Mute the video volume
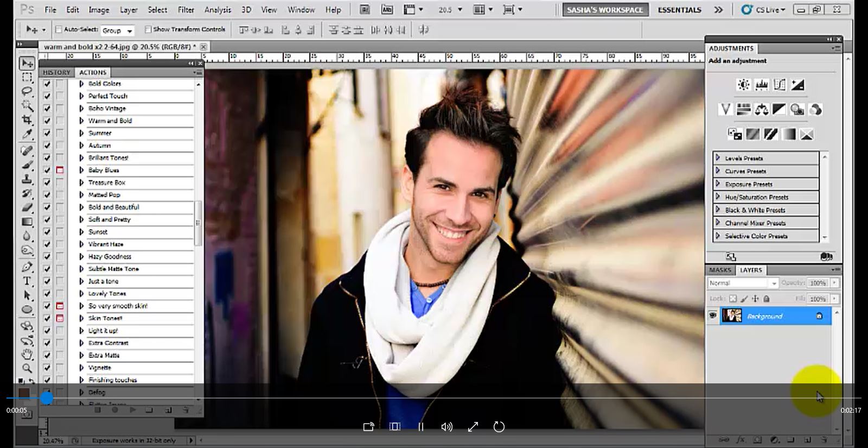Image resolution: width=868 pixels, height=448 pixels. [447, 427]
